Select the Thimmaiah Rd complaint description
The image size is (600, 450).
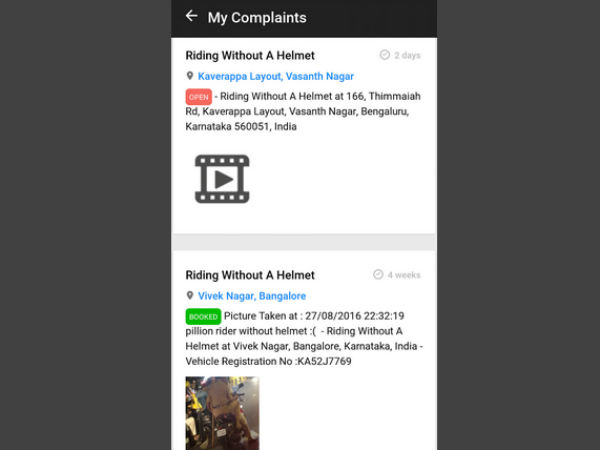[x=303, y=111]
